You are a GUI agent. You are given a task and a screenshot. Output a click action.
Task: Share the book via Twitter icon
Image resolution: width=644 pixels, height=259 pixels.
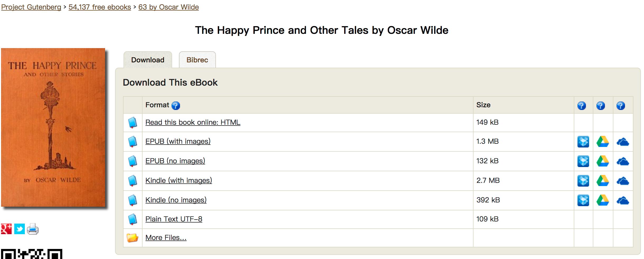(x=20, y=229)
